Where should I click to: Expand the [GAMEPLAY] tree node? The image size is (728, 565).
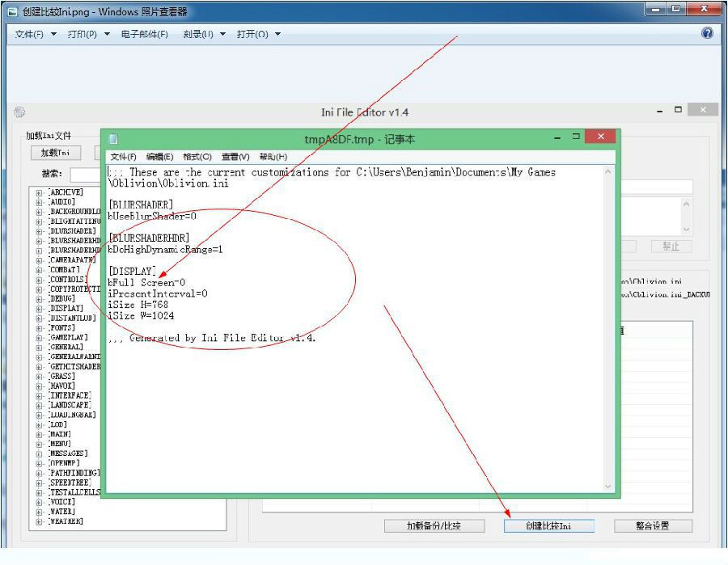point(39,338)
